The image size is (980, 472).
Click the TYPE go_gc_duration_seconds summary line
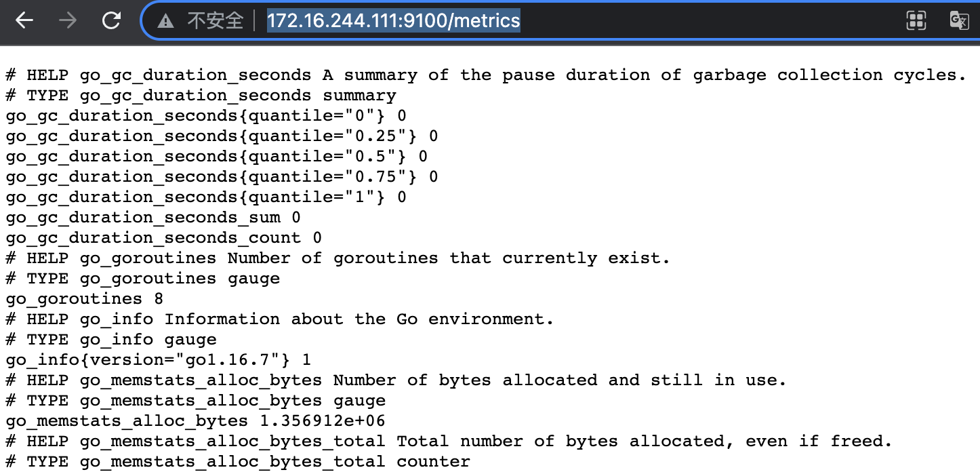[x=201, y=96]
